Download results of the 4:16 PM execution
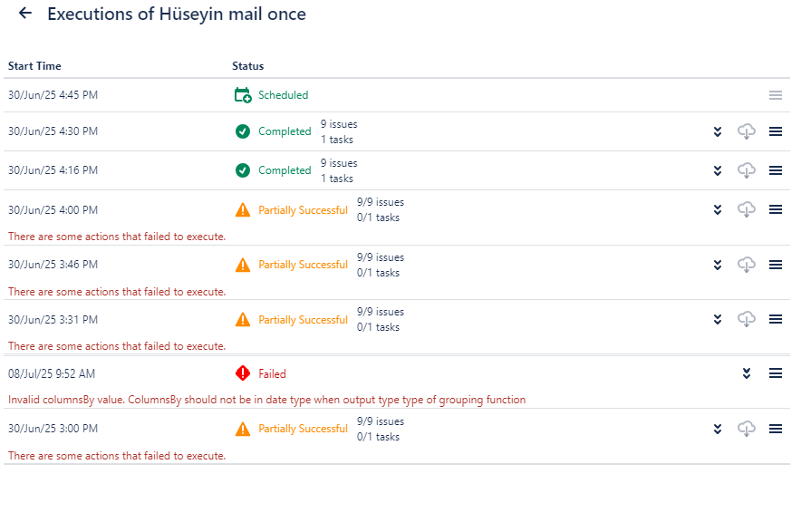The height and width of the screenshot is (532, 801). (747, 170)
